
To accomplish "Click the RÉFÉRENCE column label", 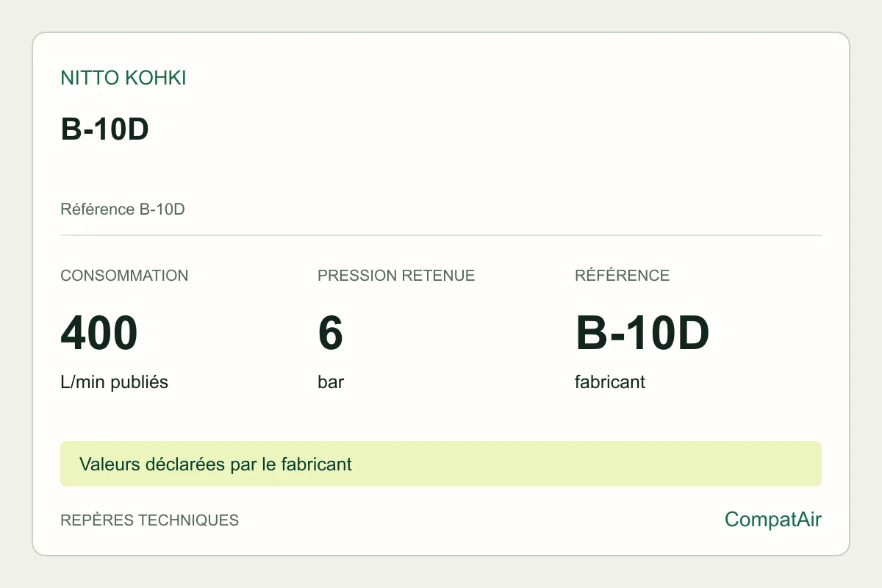I will click(x=622, y=276).
